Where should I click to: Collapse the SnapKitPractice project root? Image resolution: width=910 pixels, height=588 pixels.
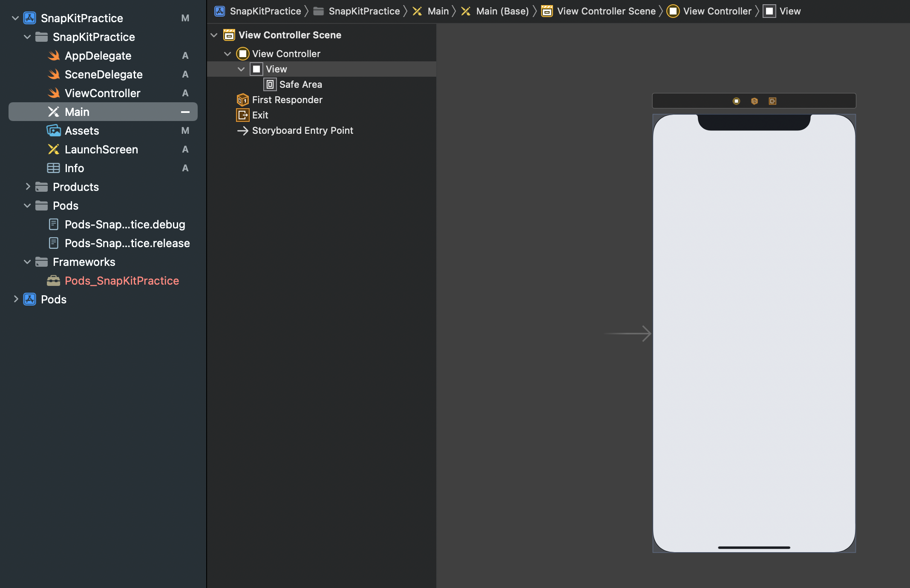(15, 18)
